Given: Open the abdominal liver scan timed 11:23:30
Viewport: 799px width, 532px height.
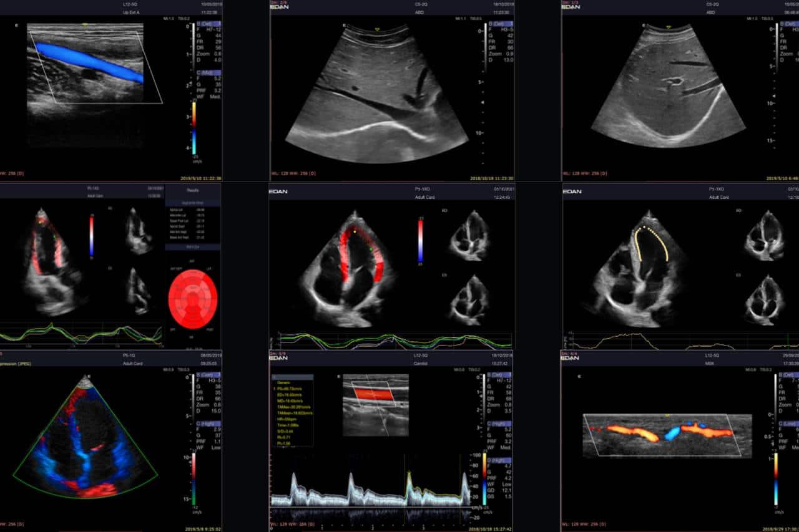Looking at the screenshot, I should pyautogui.click(x=376, y=92).
